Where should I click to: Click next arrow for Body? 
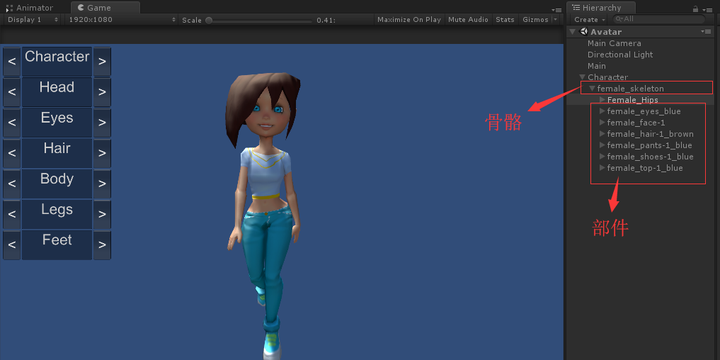coord(102,183)
